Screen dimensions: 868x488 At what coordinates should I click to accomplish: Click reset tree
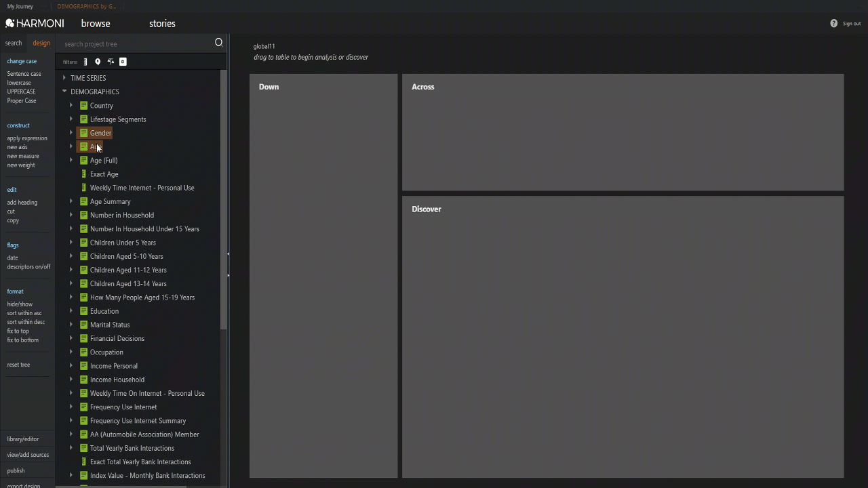tap(18, 365)
